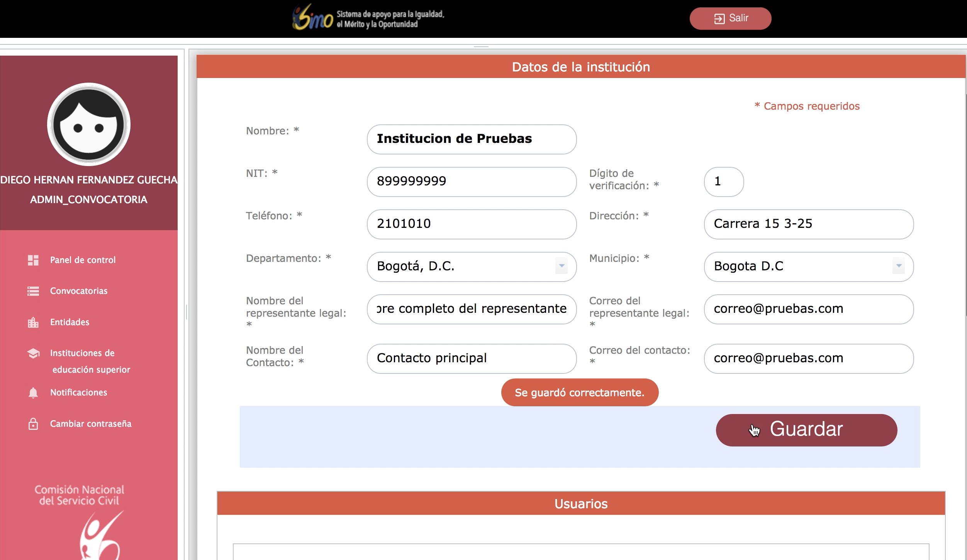The image size is (967, 560).
Task: Click the Notificaciones bell icon
Action: (x=33, y=393)
